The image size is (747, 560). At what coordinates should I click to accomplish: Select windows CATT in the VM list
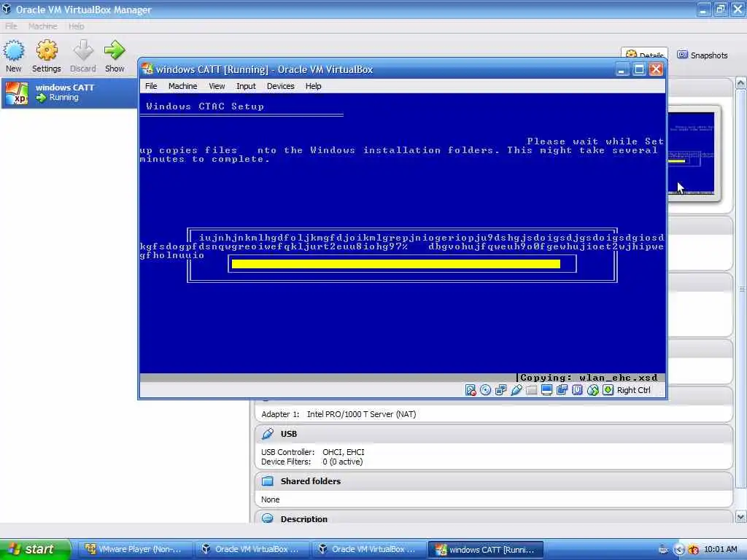69,93
